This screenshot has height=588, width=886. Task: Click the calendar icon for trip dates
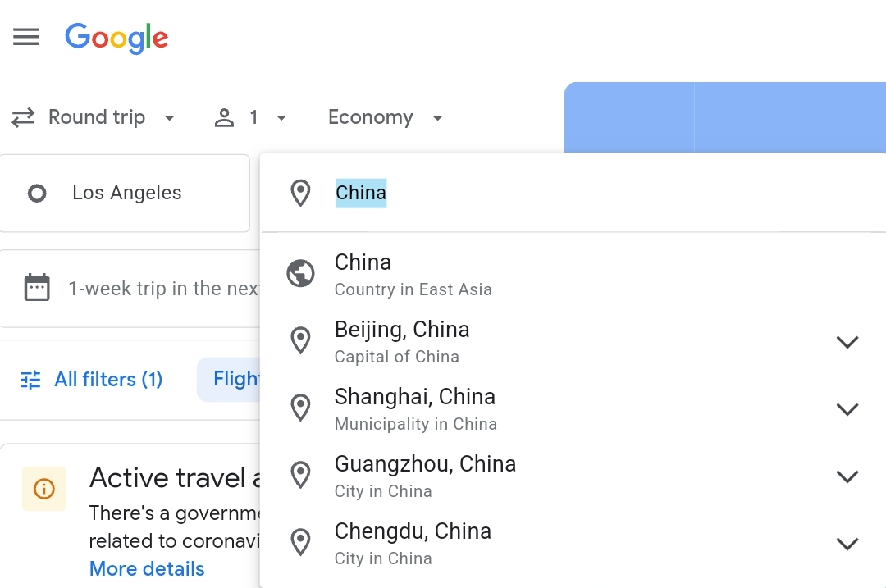37,288
